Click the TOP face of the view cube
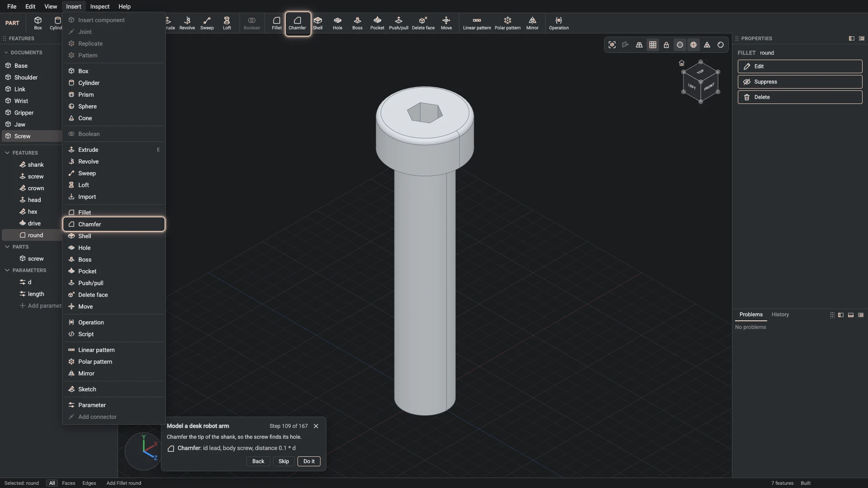 point(700,72)
